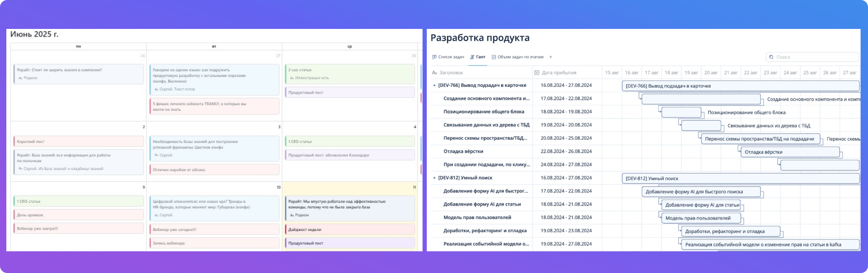Open the Вебинар уже завтра calendar card

[79, 229]
